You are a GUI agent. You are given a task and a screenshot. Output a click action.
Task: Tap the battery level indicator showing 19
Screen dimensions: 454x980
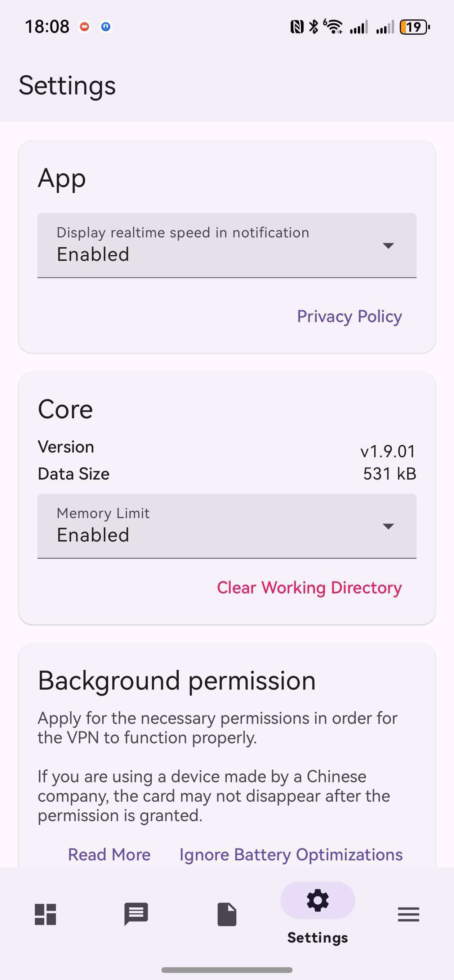(414, 27)
